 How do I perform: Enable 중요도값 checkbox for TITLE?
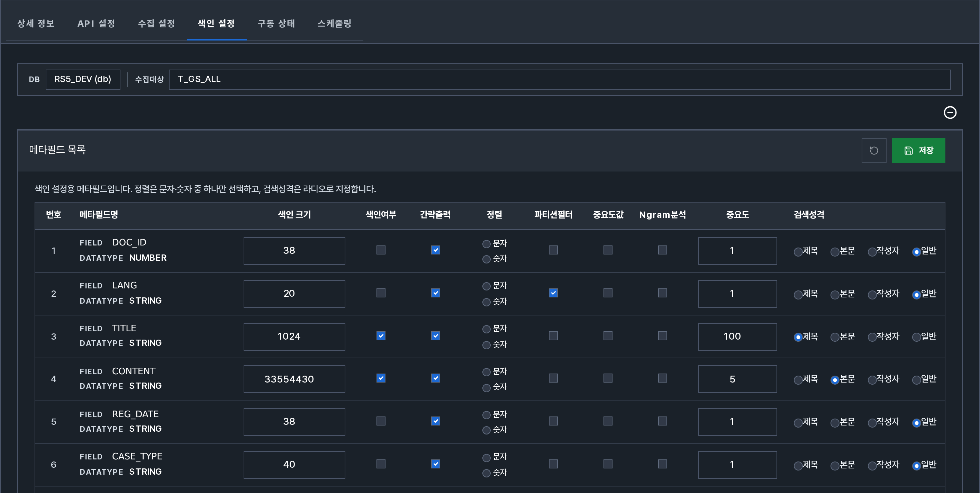608,335
